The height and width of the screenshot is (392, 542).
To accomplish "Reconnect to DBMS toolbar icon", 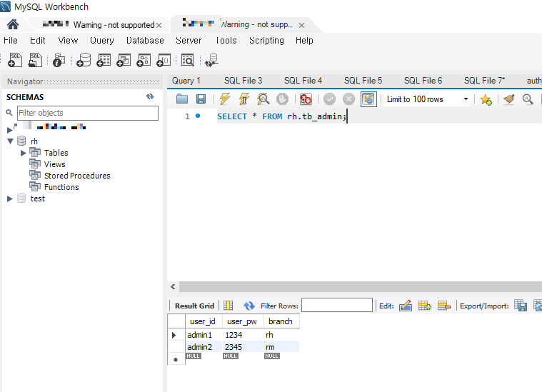I will pyautogui.click(x=211, y=60).
